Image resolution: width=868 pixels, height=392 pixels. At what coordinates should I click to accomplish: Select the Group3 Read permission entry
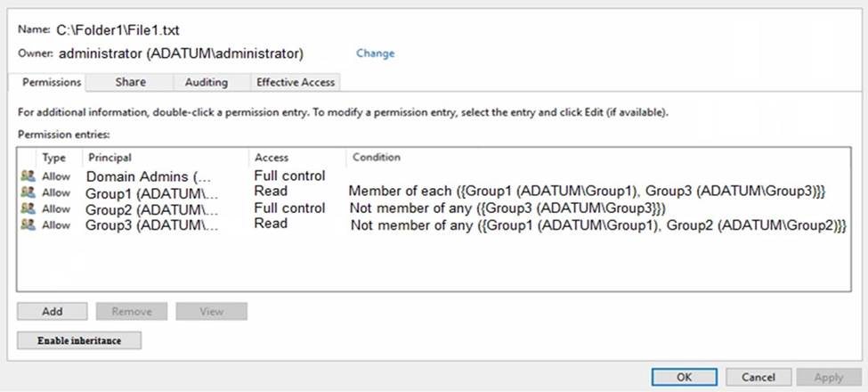(151, 225)
